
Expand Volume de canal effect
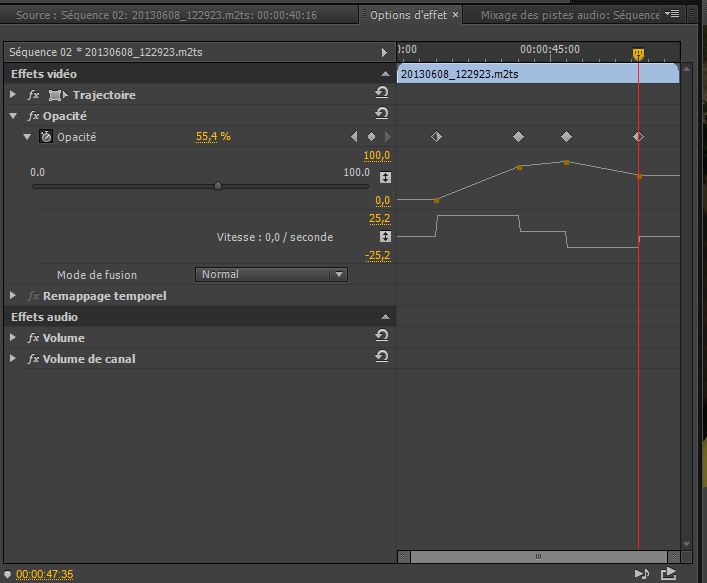[13, 358]
